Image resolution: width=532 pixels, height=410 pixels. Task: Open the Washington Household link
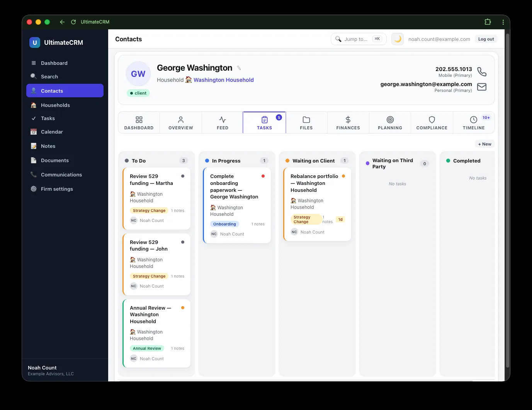click(224, 80)
